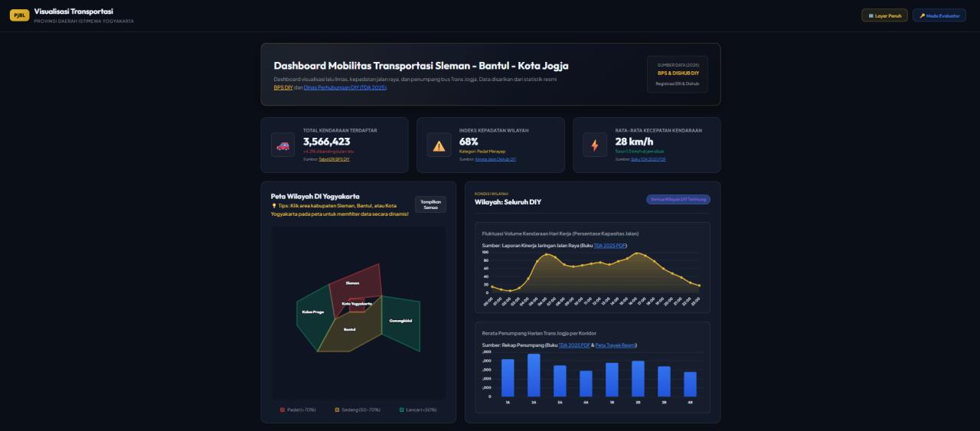Open TDA 2025 PDF link above passenger chart

(574, 345)
